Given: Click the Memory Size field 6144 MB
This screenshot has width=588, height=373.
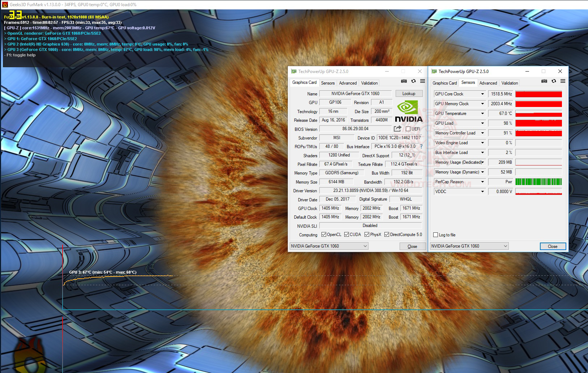Looking at the screenshot, I should pos(336,182).
